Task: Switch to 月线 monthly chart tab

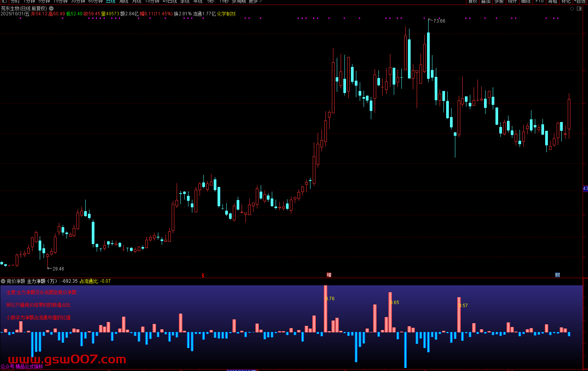Action: click(136, 2)
